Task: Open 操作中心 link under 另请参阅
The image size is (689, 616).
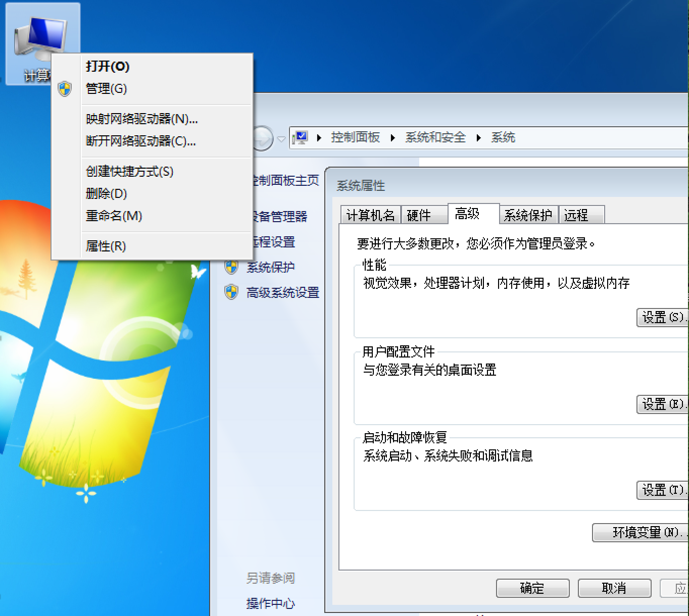Action: click(271, 603)
